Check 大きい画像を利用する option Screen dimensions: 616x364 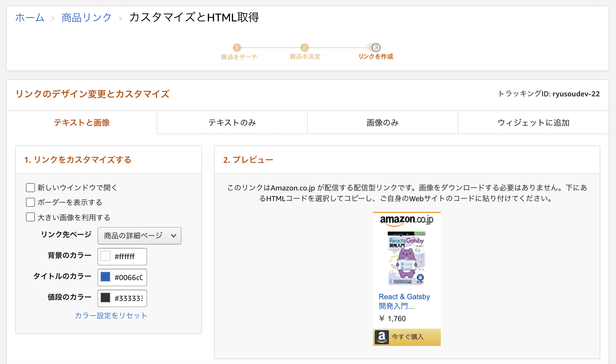point(30,217)
